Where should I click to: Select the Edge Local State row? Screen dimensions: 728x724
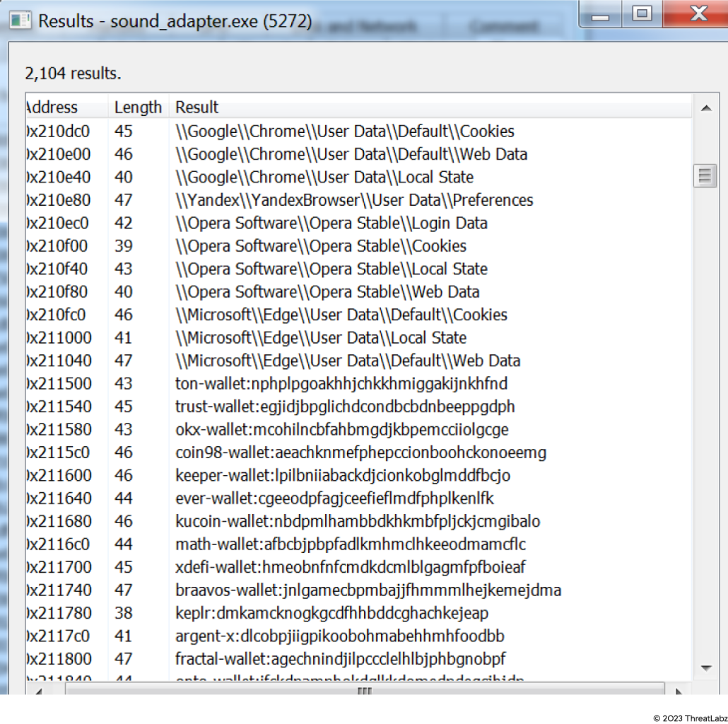pyautogui.click(x=320, y=338)
